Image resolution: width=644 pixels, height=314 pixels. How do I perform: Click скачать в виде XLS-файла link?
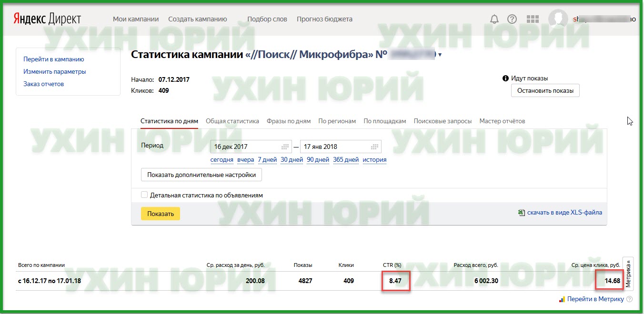coord(564,213)
